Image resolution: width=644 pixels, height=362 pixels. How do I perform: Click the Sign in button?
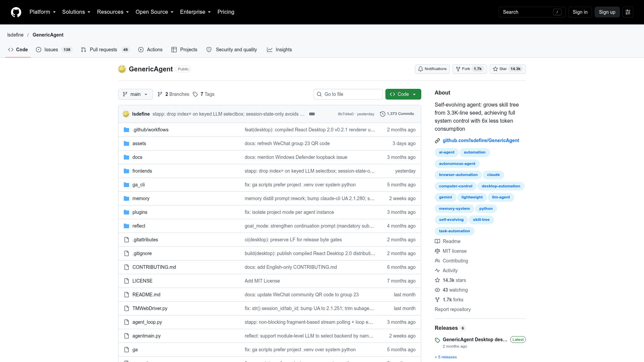580,12
